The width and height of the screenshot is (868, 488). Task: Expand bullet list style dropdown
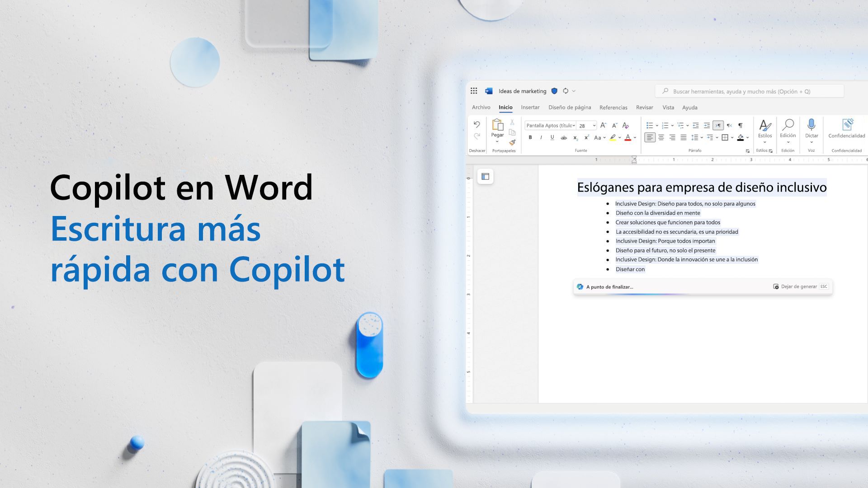click(x=657, y=126)
